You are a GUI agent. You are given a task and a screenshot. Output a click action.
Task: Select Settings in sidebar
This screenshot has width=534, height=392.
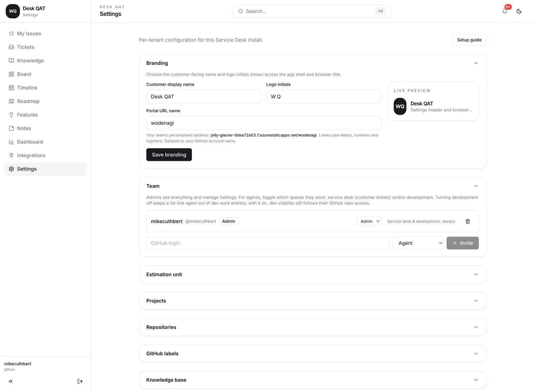click(45, 169)
